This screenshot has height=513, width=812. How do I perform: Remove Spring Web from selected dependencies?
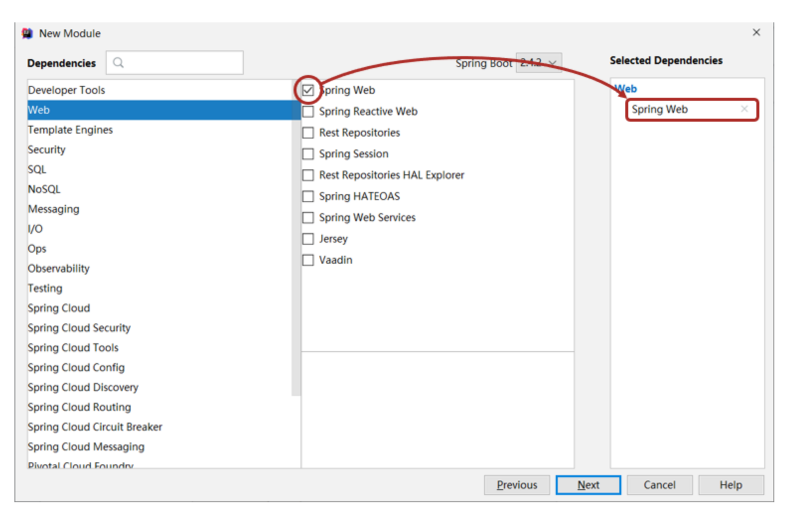click(744, 109)
